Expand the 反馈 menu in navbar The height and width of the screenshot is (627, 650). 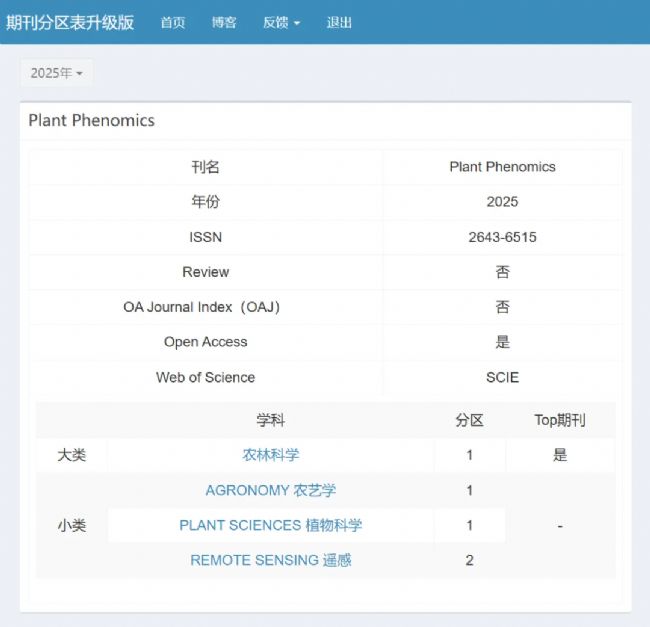click(281, 22)
